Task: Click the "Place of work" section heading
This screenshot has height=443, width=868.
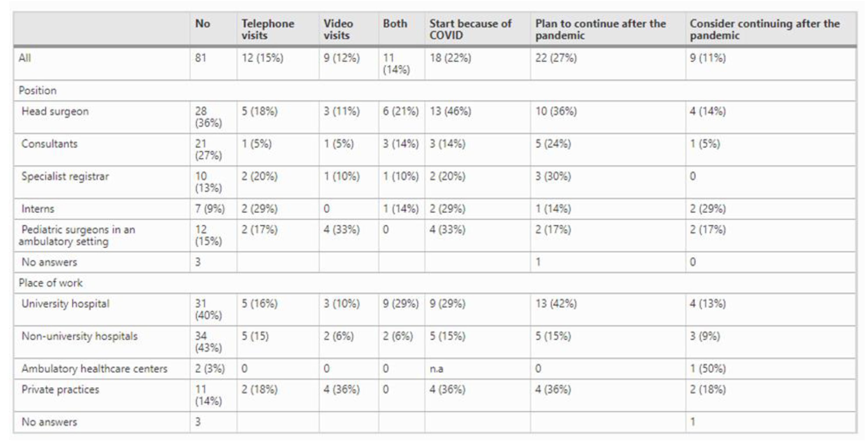Action: tap(50, 283)
